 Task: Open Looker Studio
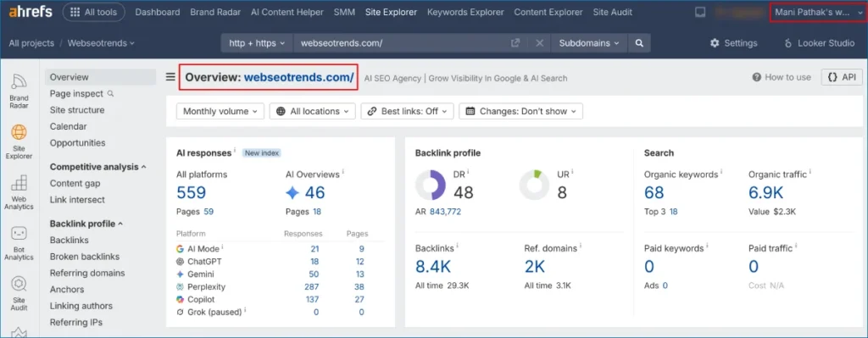point(820,43)
